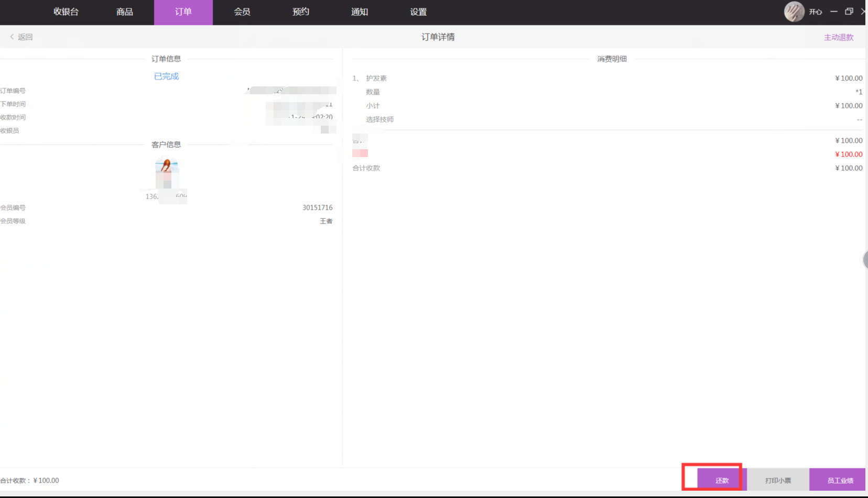Click the 数量 label under 护发素
868x498 pixels.
pos(373,92)
